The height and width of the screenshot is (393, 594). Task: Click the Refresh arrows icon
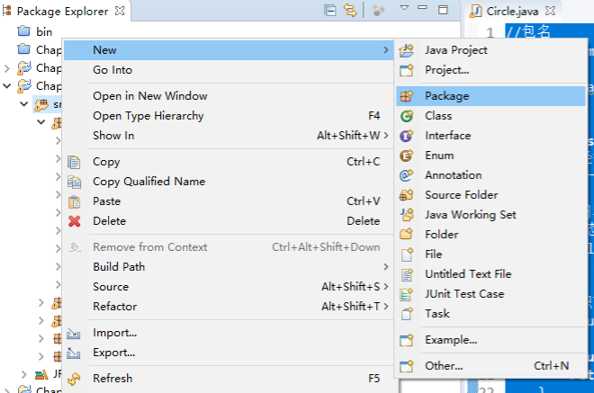(74, 379)
